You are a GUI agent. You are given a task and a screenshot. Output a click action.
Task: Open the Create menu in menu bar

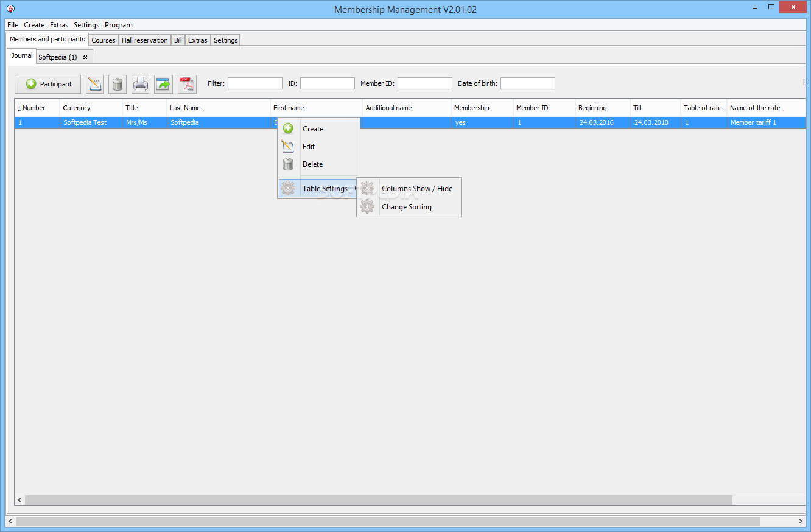click(x=34, y=25)
